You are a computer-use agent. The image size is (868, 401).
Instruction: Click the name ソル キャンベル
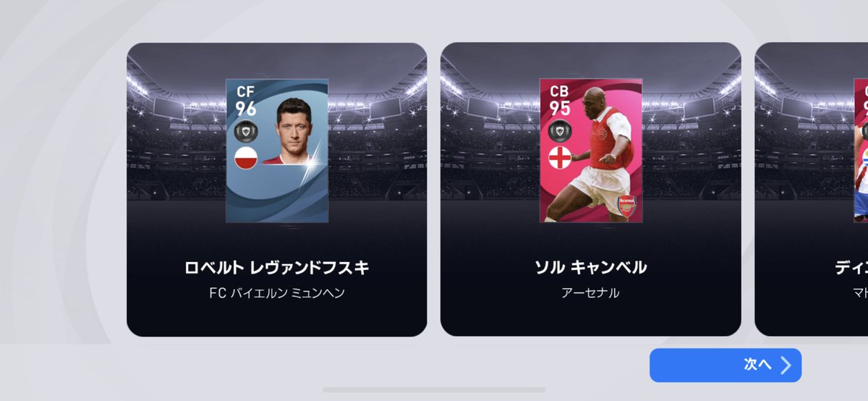click(x=590, y=268)
